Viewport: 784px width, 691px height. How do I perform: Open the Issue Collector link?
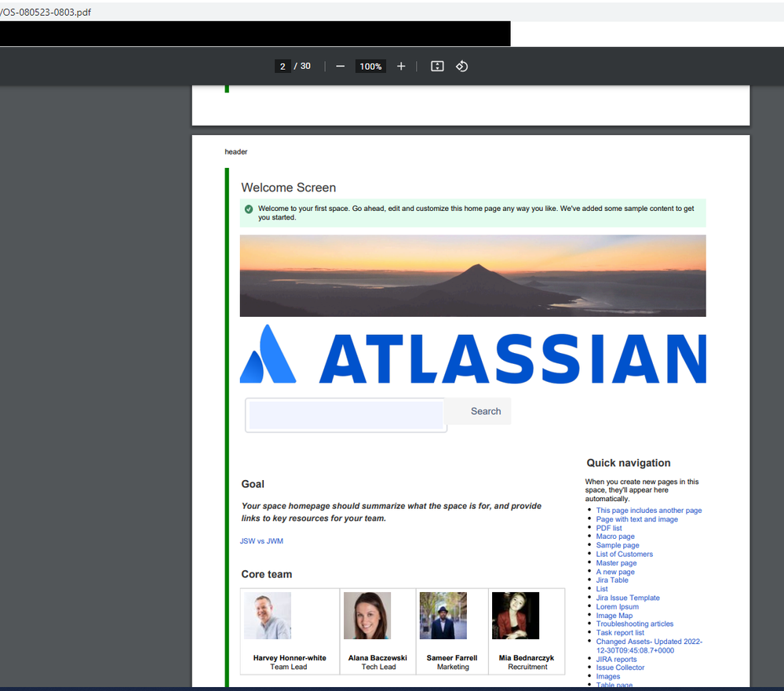coord(620,667)
